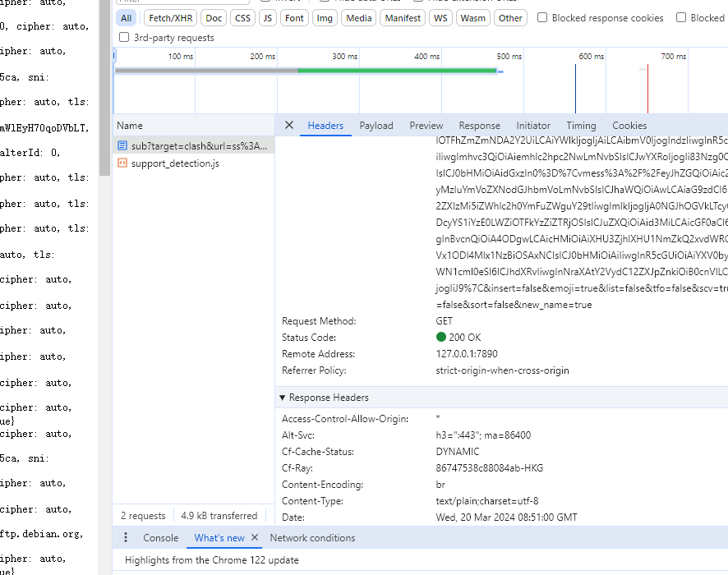Click the Alt-Svc header value
The height and width of the screenshot is (575, 728).
[483, 435]
